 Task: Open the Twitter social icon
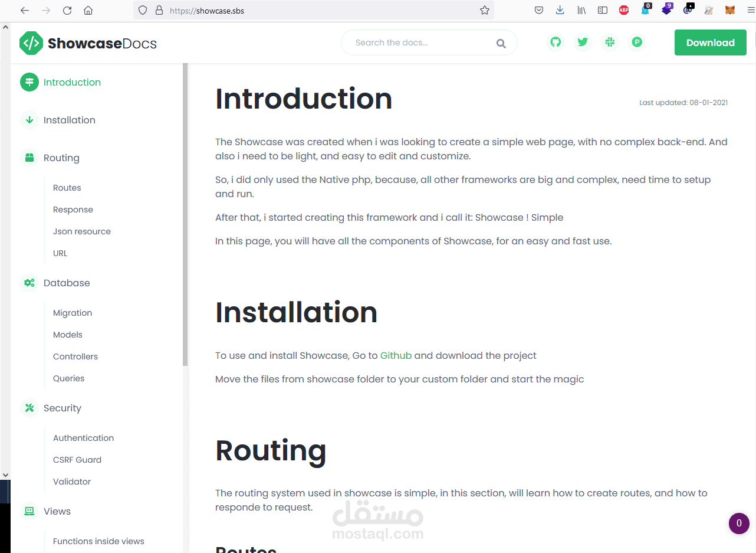click(x=583, y=42)
